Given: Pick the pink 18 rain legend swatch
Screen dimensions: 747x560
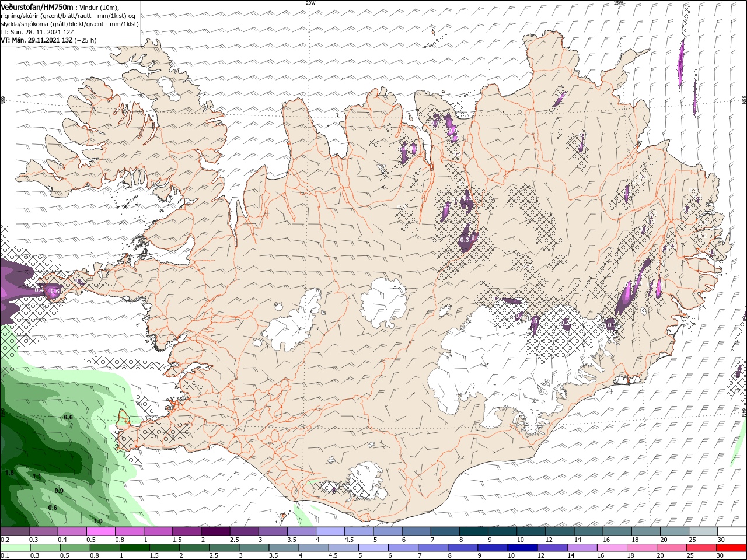Looking at the screenshot, I should pos(643,548).
